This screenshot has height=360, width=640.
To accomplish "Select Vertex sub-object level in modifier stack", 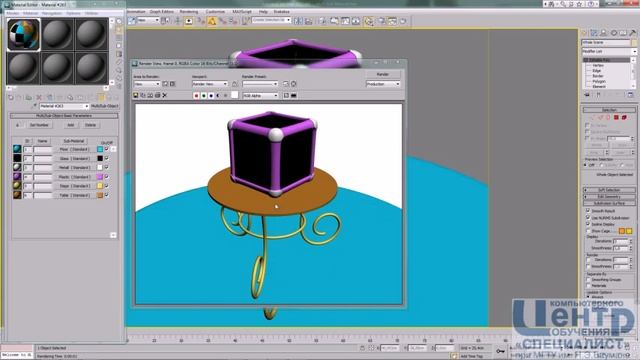I will pyautogui.click(x=598, y=65).
